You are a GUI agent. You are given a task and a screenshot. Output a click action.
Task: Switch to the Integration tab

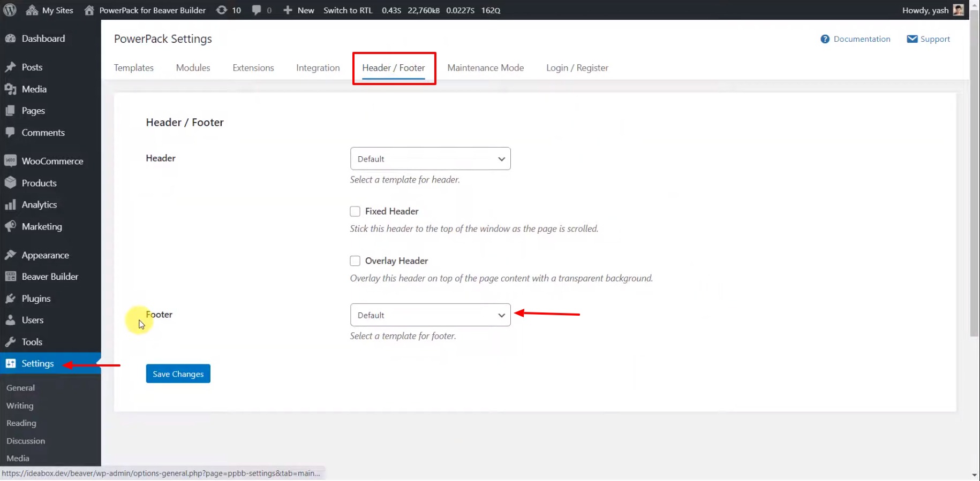pyautogui.click(x=318, y=68)
